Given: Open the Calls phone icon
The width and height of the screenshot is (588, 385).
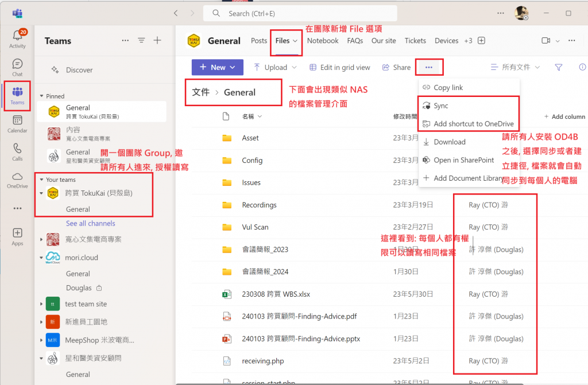Looking at the screenshot, I should [x=17, y=152].
